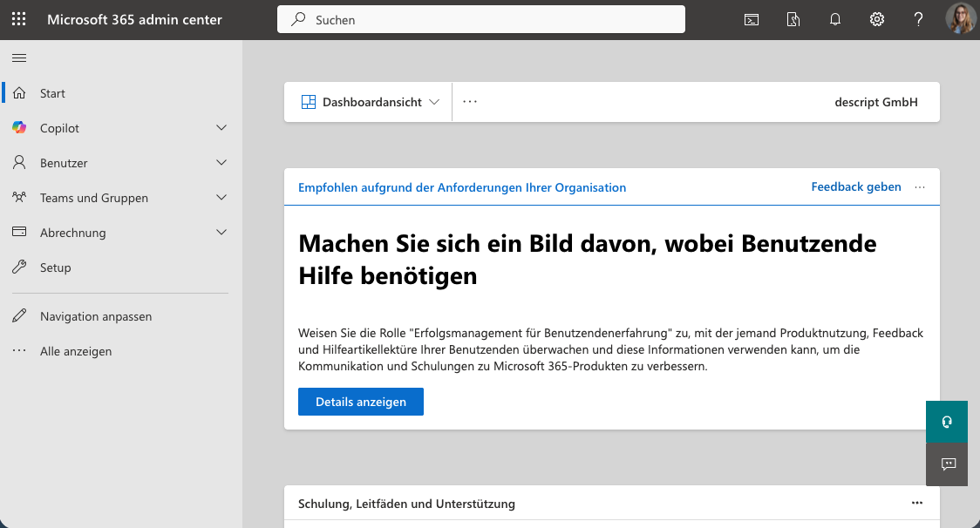Open the feedback speech bubble icon
The image size is (980, 528).
point(946,464)
